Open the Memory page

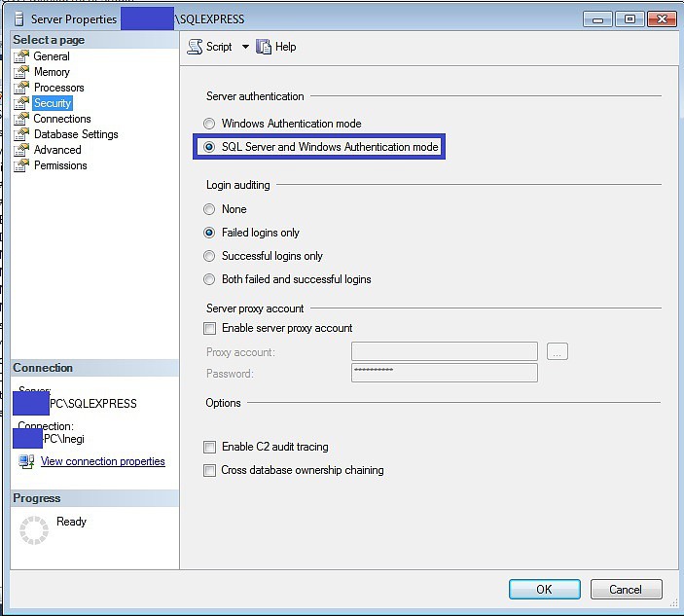pyautogui.click(x=52, y=72)
